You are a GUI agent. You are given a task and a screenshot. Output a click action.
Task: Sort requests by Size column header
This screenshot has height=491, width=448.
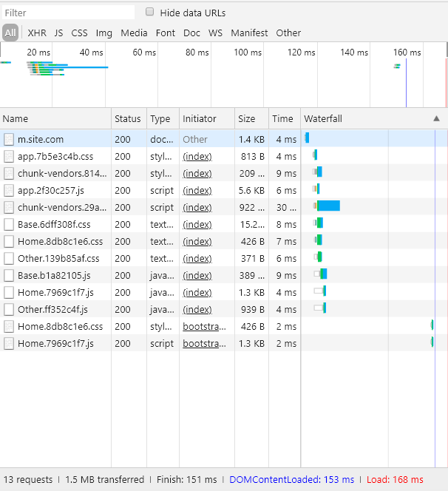pos(246,118)
